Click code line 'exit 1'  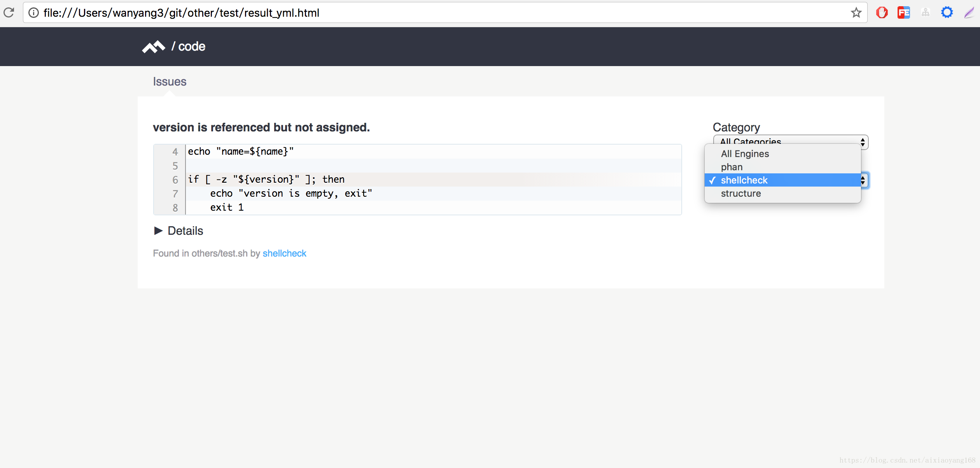227,208
